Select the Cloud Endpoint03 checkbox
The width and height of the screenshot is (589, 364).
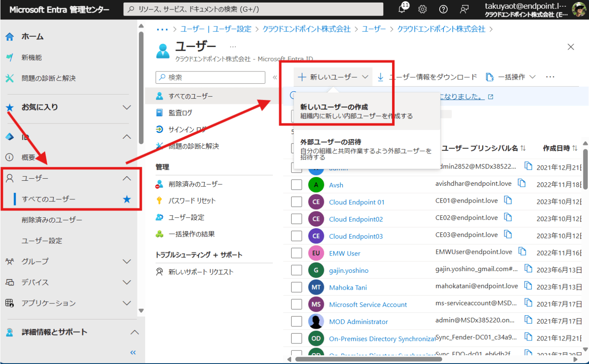click(x=297, y=236)
